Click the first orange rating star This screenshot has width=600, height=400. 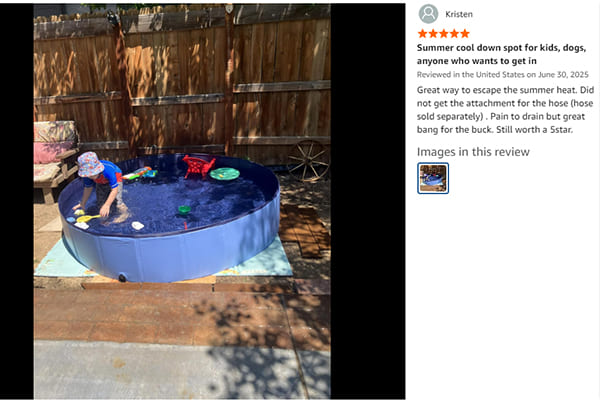coord(422,34)
